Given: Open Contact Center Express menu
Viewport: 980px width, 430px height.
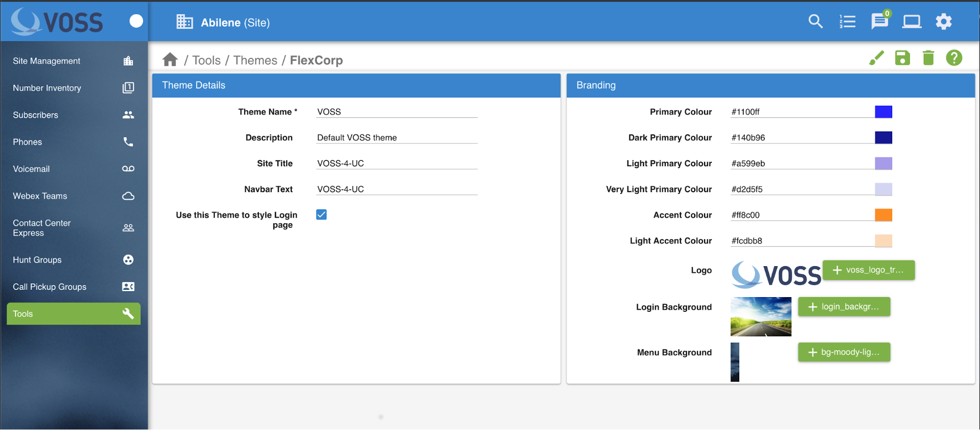Looking at the screenshot, I should click(74, 228).
